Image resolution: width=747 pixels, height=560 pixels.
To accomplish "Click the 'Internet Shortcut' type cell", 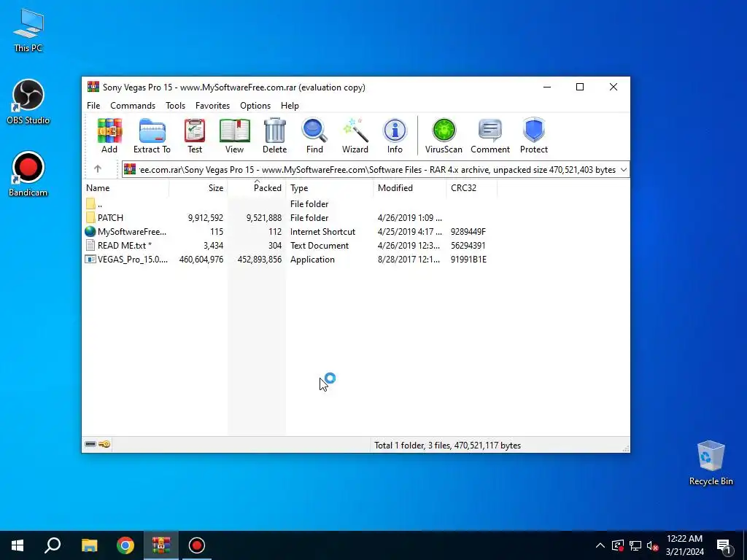I will click(322, 232).
